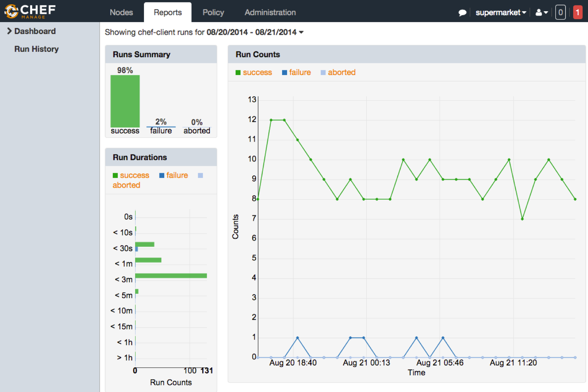Go to the Administration tab
The height and width of the screenshot is (392, 588).
(270, 12)
